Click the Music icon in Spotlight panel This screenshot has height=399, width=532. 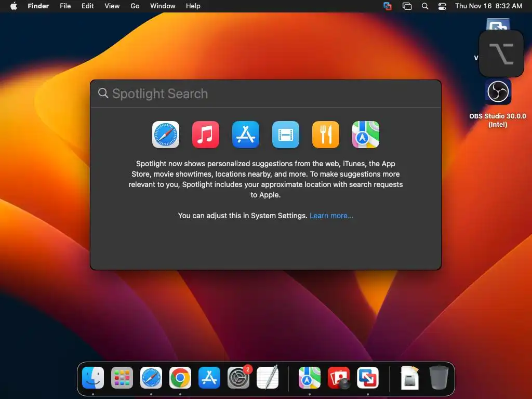point(206,135)
